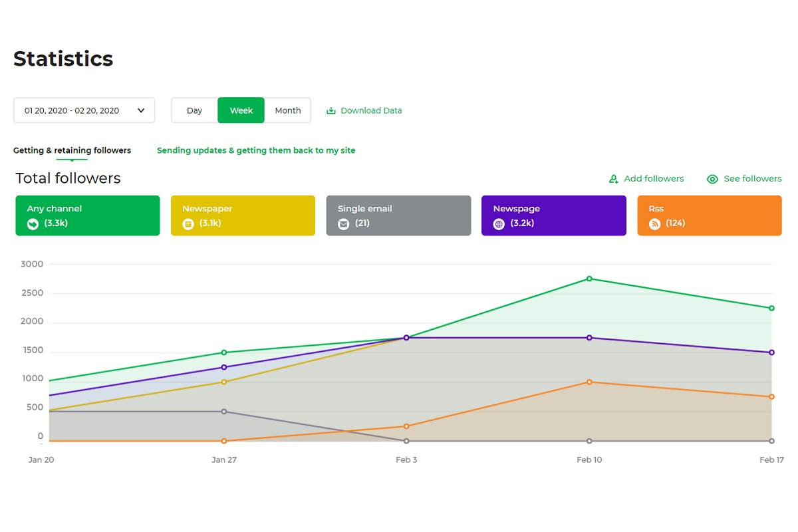Click the download icon beside Download Data
The width and height of the screenshot is (798, 532).
331,111
